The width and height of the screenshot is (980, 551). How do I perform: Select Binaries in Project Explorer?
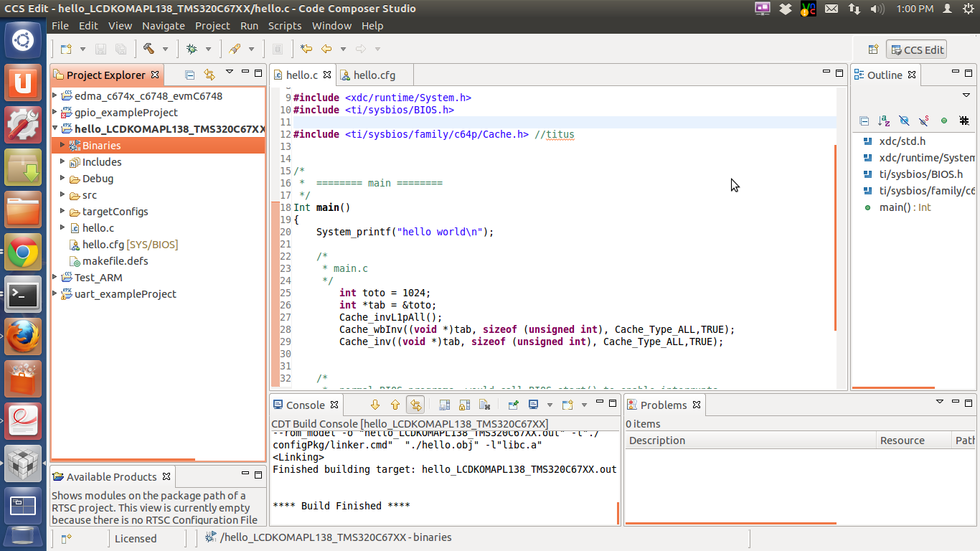[101, 145]
